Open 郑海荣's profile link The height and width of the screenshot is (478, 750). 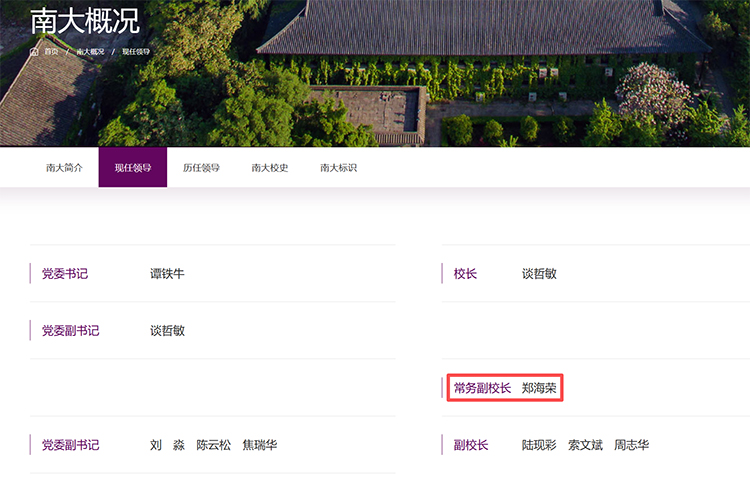click(539, 388)
